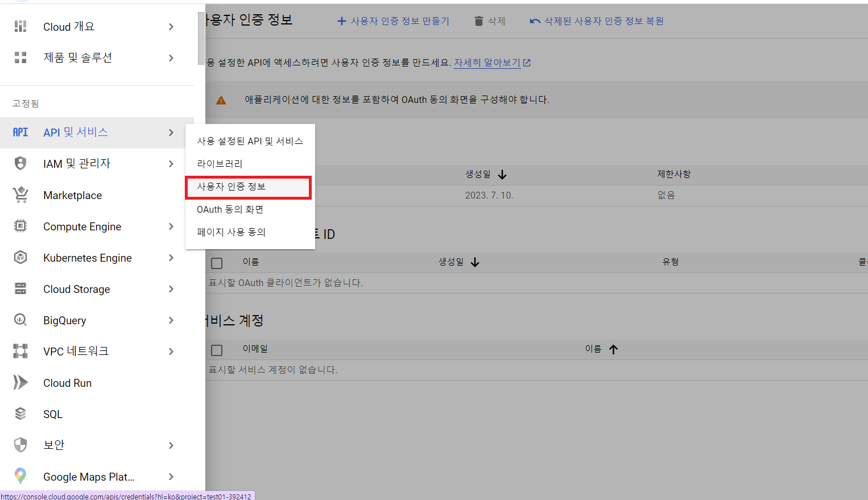Click the Marketplace cart icon
The image size is (868, 500).
tap(20, 195)
